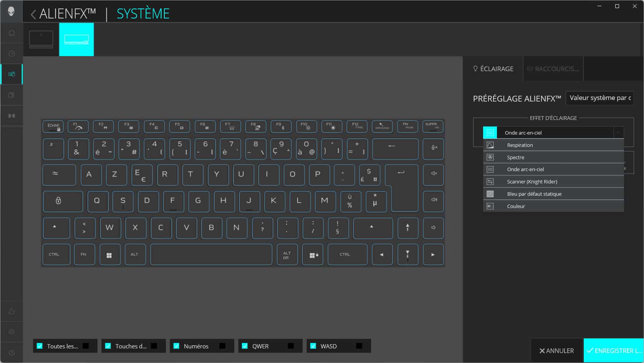Collapse the lighting effect dropdown arrow
The height and width of the screenshot is (363, 644).
coord(618,133)
